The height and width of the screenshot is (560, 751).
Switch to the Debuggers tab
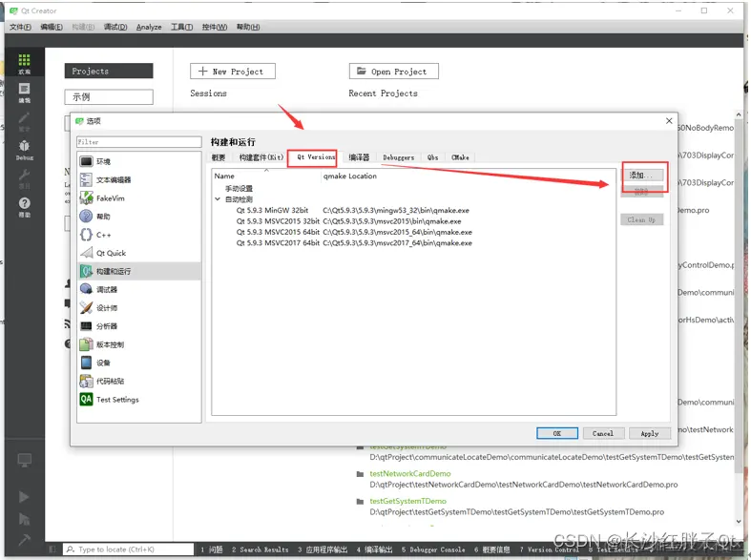pos(399,157)
